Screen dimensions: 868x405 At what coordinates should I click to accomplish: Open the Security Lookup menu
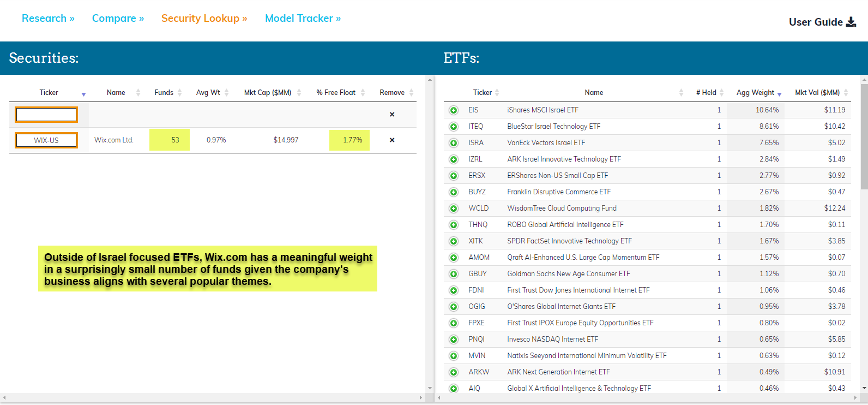click(x=204, y=18)
